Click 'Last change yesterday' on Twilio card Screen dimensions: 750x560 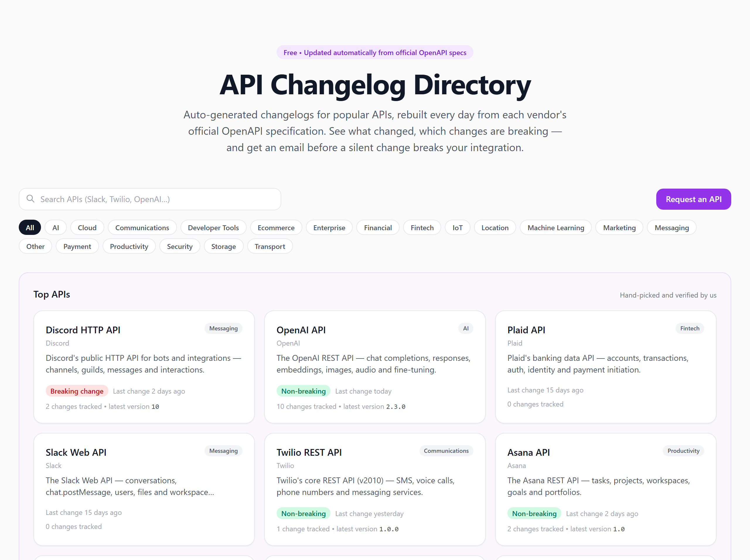click(369, 513)
